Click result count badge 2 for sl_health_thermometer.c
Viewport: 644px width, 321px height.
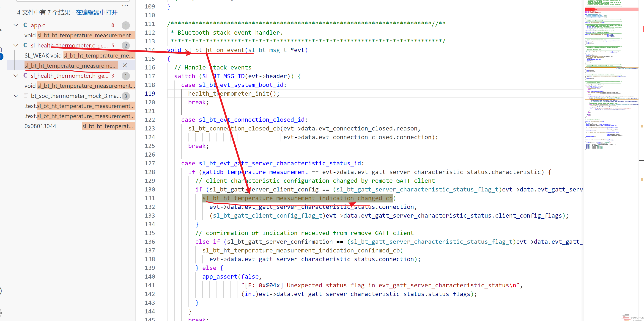126,46
